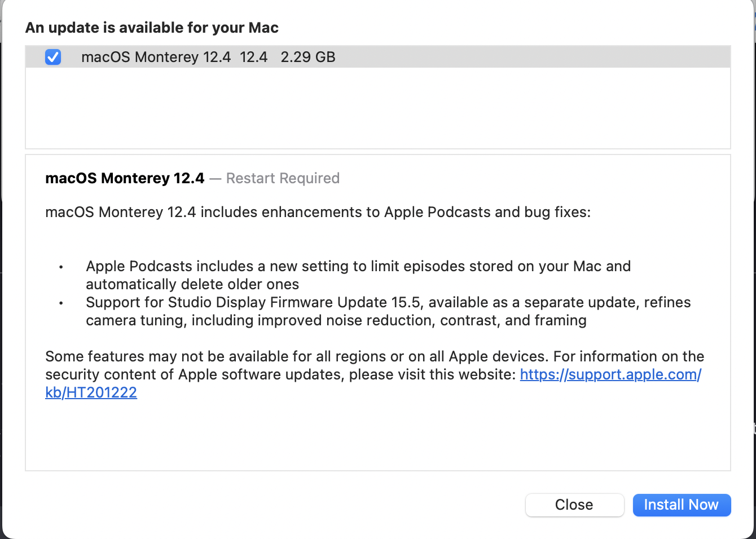Click the Apple Podcasts new setting bullet text
This screenshot has width=756, height=539.
point(358,266)
